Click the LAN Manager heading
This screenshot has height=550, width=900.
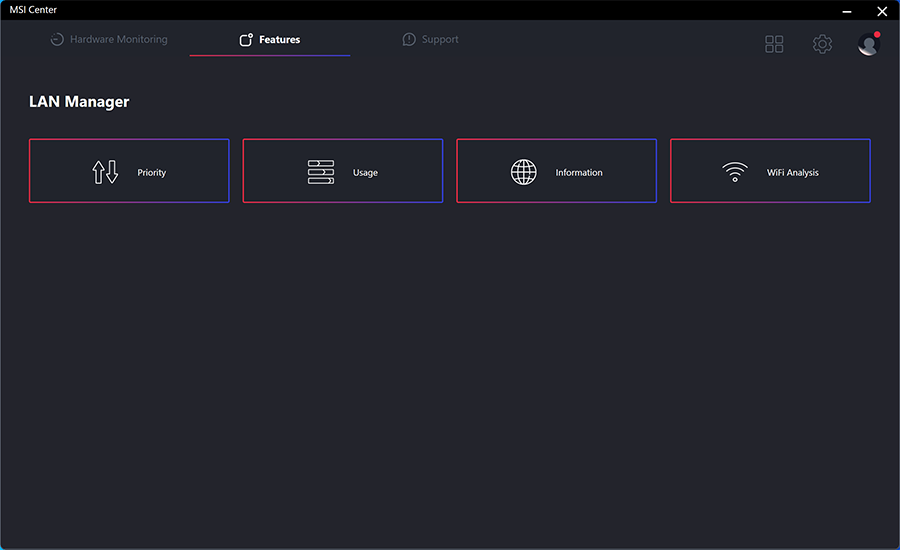[x=79, y=102]
